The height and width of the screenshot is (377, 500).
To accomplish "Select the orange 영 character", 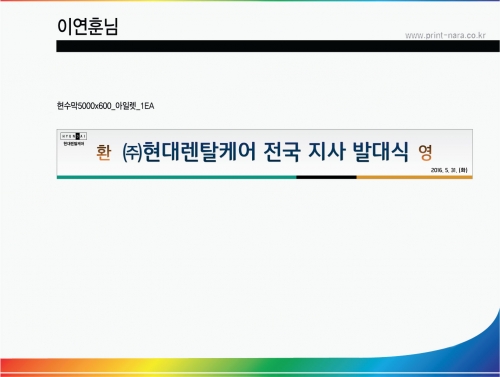I will 425,153.
